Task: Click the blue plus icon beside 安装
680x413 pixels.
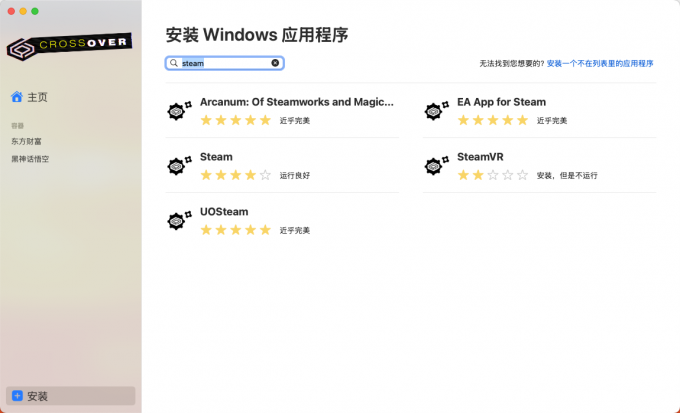Action: click(17, 396)
